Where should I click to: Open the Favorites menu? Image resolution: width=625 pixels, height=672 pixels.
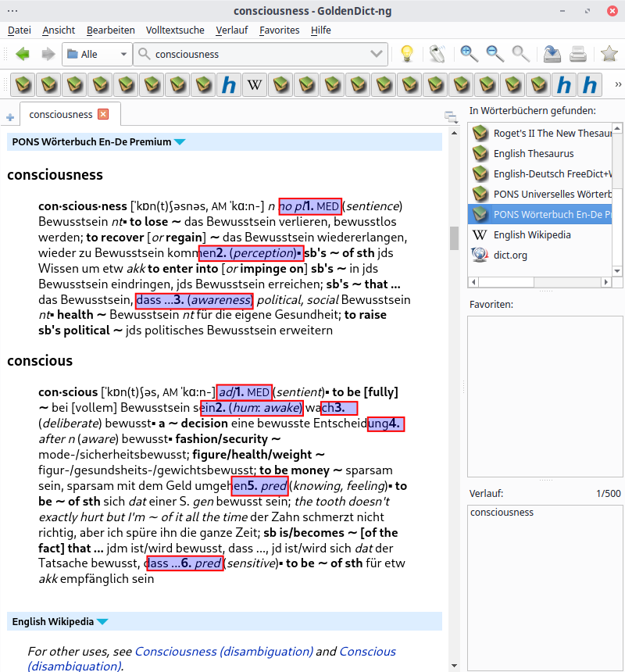[280, 30]
